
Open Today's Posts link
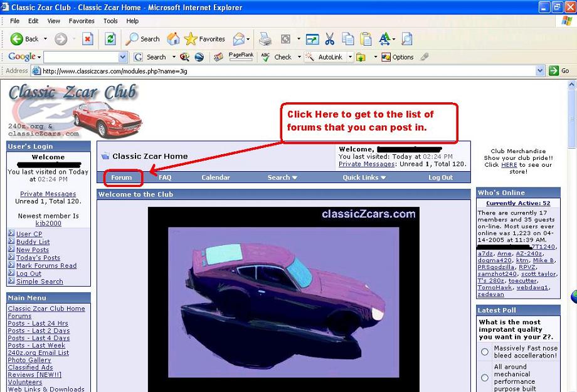(38, 258)
